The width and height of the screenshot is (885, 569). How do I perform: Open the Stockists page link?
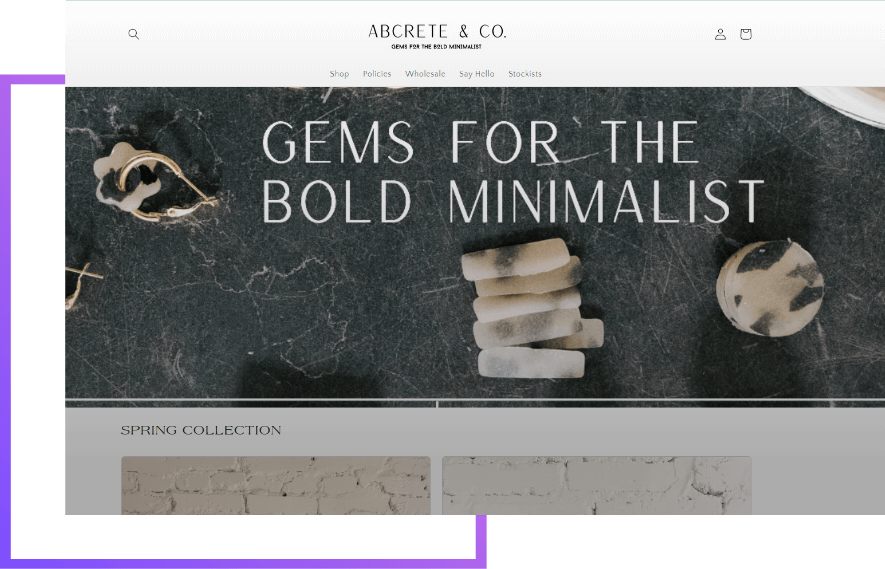pos(525,74)
